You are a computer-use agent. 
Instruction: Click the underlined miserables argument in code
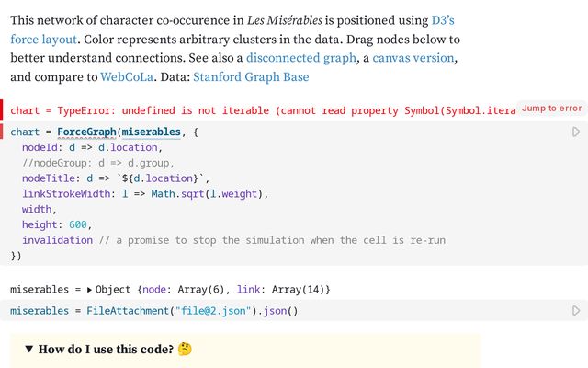pos(151,132)
